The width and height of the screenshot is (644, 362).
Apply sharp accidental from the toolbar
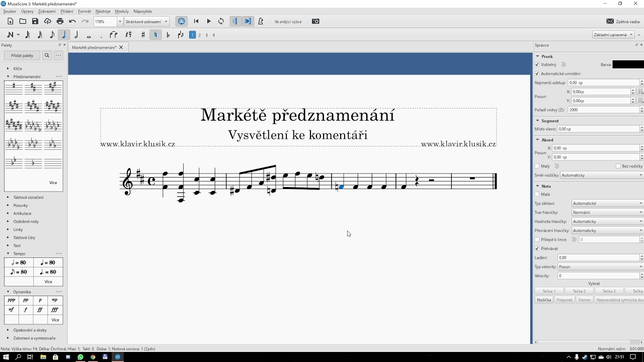click(x=143, y=35)
